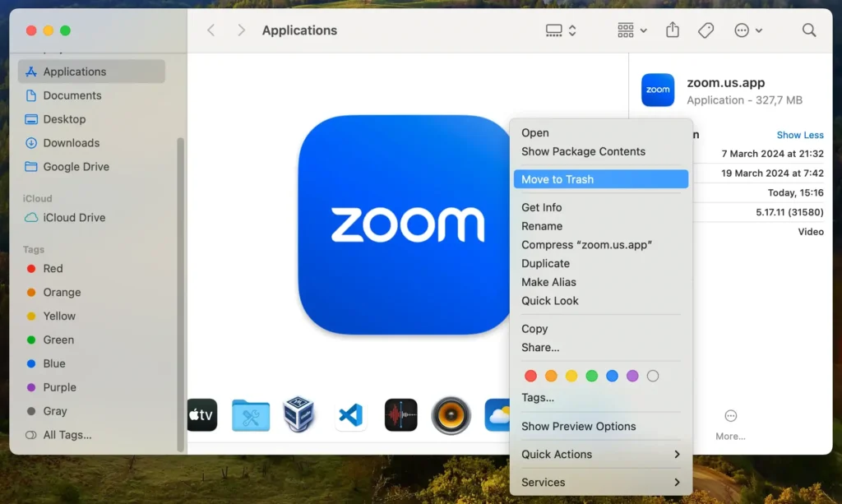Viewport: 842px width, 504px height.
Task: Expand Quick Actions submenu
Action: point(601,454)
